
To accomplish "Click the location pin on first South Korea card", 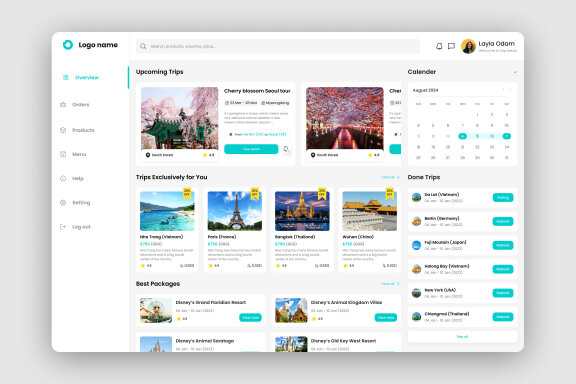I will coord(148,155).
